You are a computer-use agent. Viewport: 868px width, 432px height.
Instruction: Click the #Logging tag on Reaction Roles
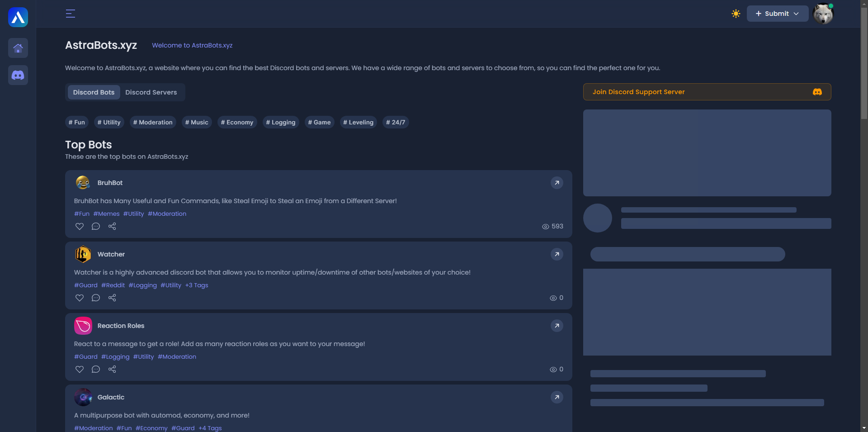(115, 356)
